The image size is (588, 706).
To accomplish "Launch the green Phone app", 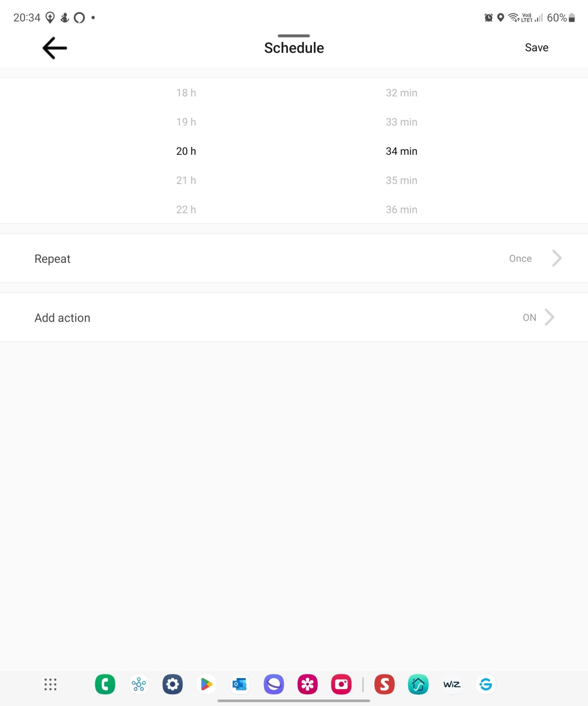I will [x=105, y=684].
